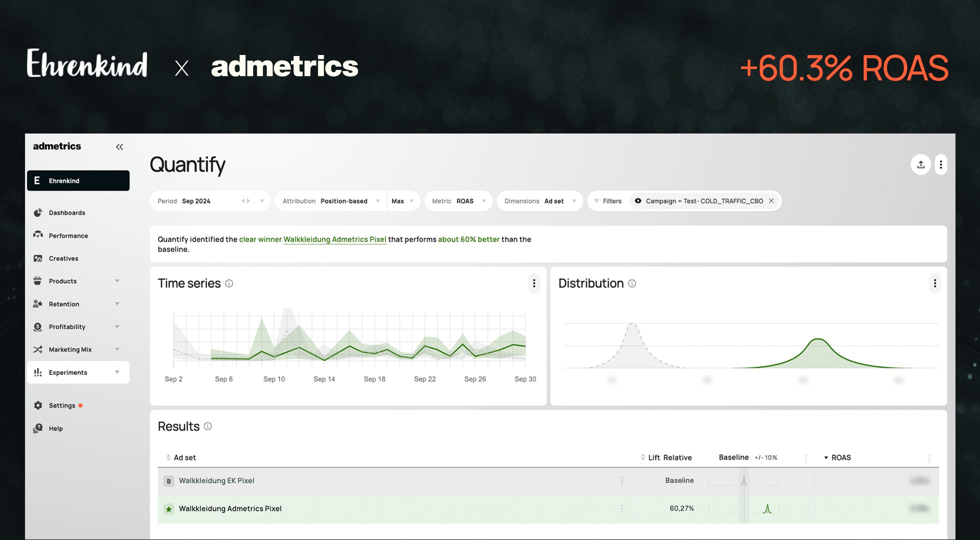The image size is (980, 540).
Task: Open the Help menu item
Action: (x=55, y=428)
